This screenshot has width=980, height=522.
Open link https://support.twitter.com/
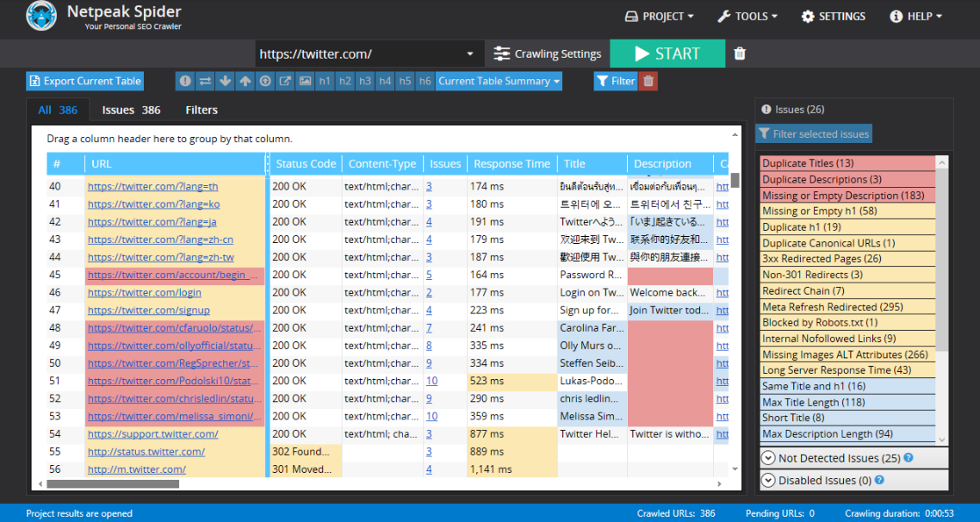[x=153, y=434]
